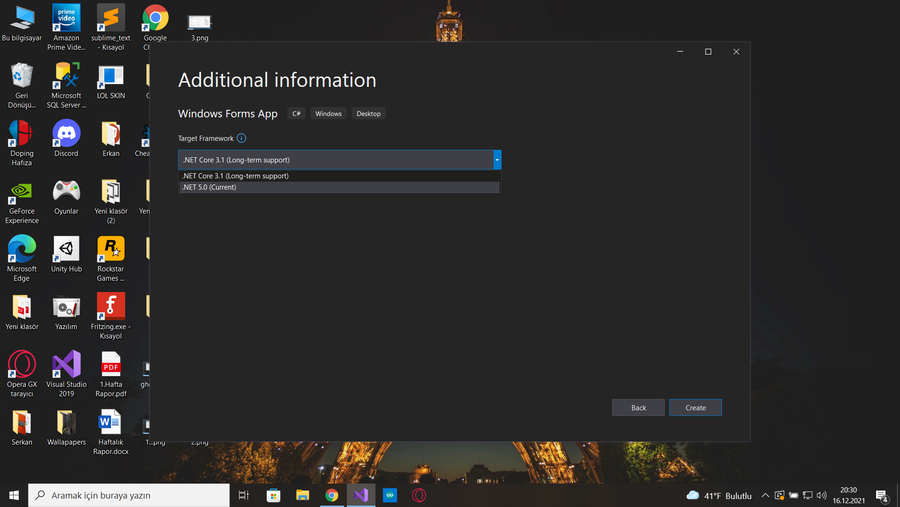Screen dimensions: 900x507
Task: Select .NET 5.0 (Current) option
Action: coord(339,187)
